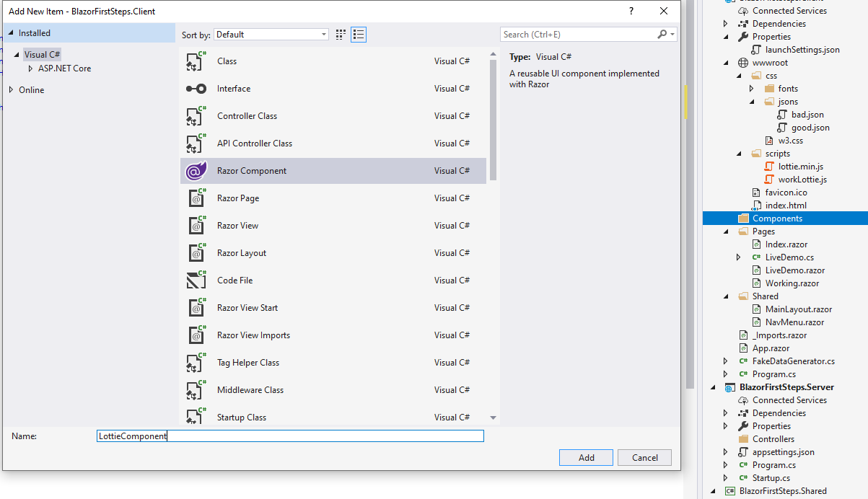Click the Startup Class template icon
The image size is (868, 499).
click(196, 417)
